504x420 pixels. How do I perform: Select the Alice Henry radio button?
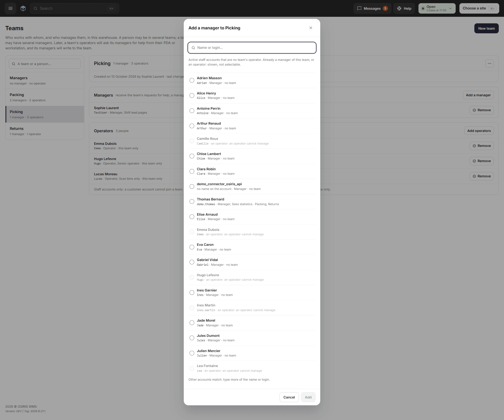coord(192,95)
